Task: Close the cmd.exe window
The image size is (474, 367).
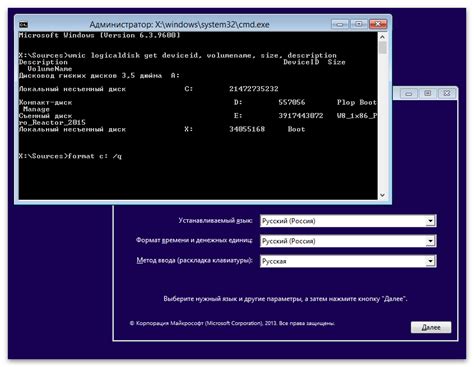Action: point(378,24)
